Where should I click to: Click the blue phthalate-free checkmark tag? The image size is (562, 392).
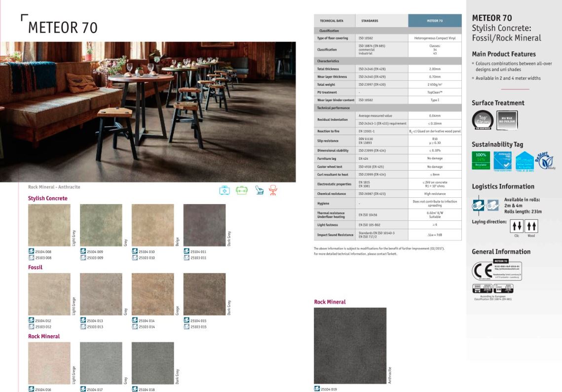pos(502,161)
